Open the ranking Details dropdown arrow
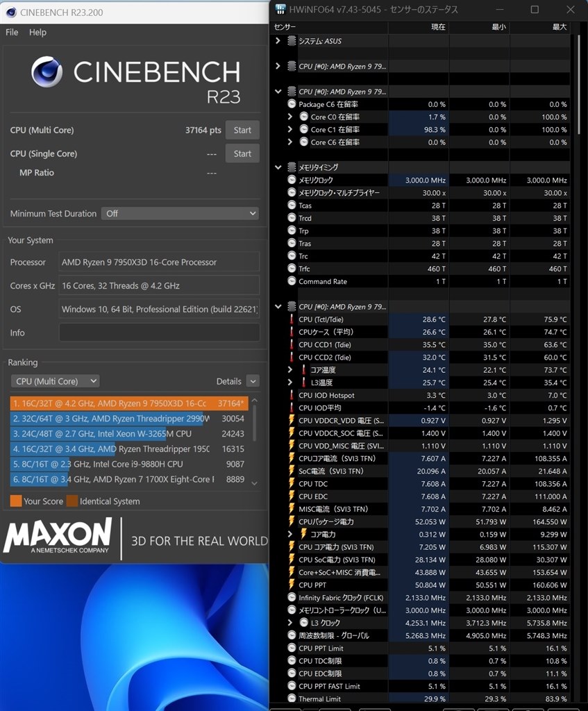The width and height of the screenshot is (588, 711). pyautogui.click(x=253, y=381)
